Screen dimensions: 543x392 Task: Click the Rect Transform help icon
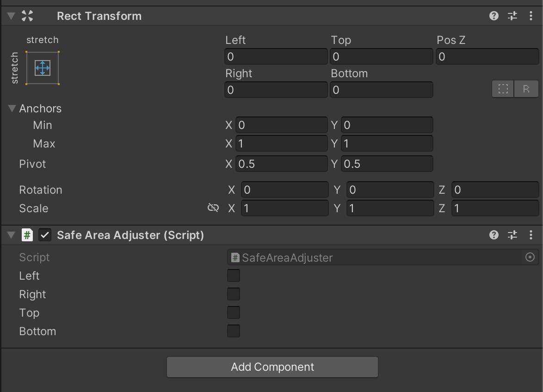click(494, 15)
